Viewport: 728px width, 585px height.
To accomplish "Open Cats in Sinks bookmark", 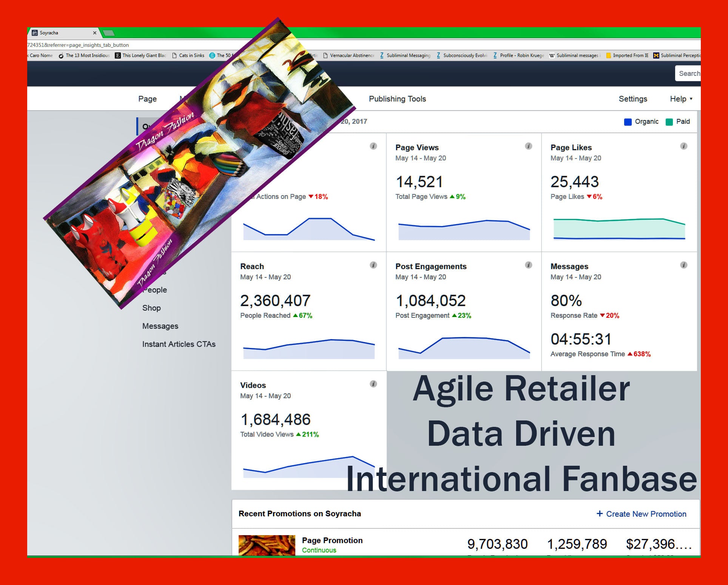I will click(x=188, y=55).
